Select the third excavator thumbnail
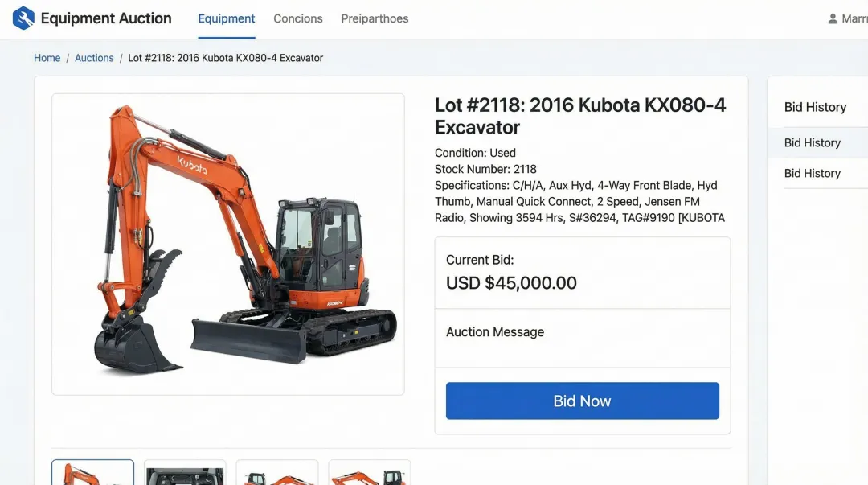Viewport: 868px width, 485px height. pos(277,472)
